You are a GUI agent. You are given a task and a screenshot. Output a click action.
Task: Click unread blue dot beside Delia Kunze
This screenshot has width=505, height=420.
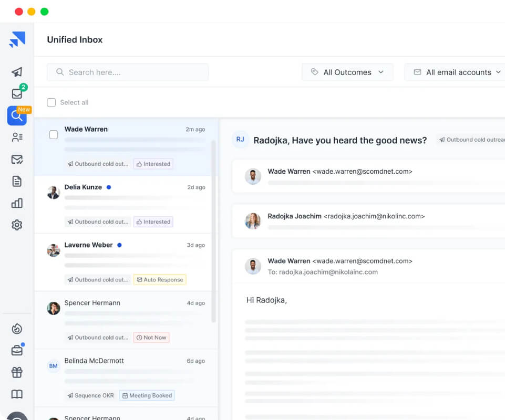[109, 187]
